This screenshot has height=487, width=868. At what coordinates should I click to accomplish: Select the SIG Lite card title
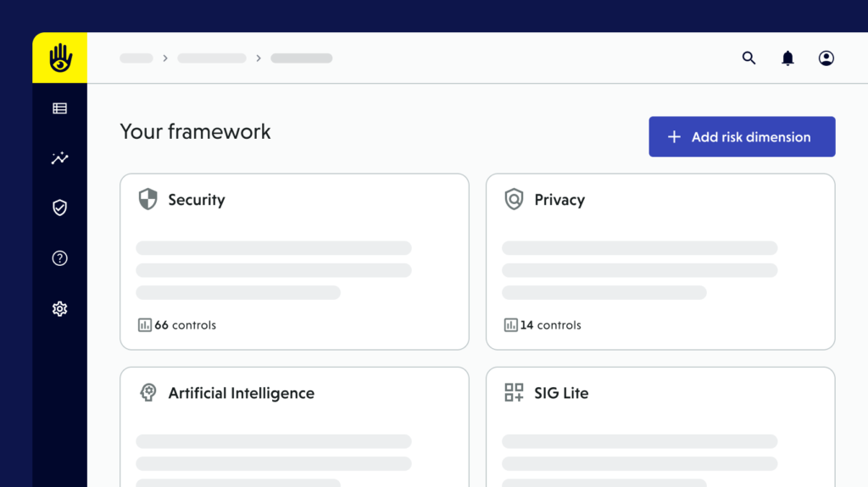[x=560, y=393]
